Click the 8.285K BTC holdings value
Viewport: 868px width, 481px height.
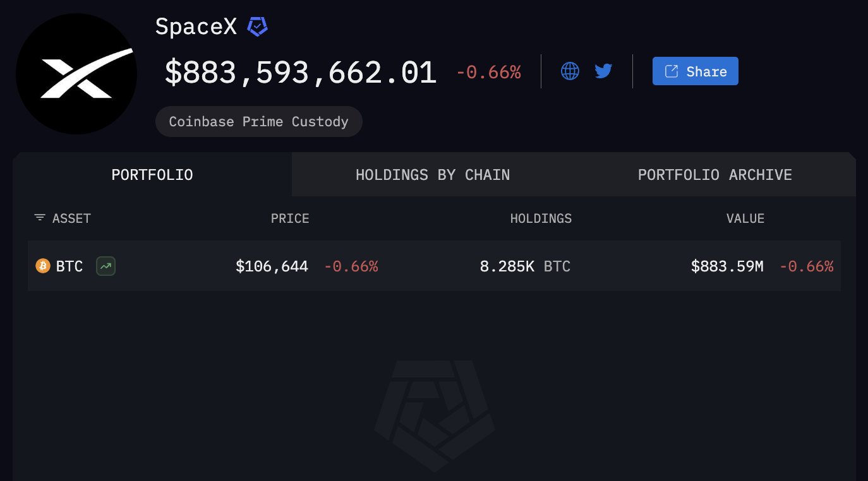click(x=525, y=266)
